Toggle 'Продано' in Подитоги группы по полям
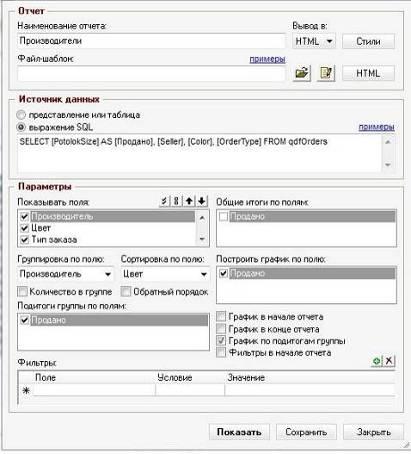 pos(24,320)
